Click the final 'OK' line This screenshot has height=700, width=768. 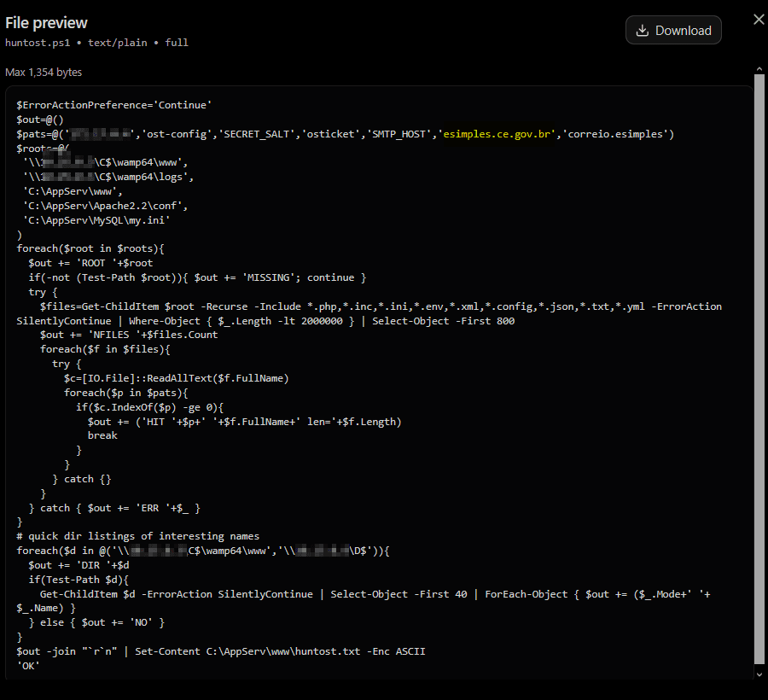pyautogui.click(x=28, y=666)
